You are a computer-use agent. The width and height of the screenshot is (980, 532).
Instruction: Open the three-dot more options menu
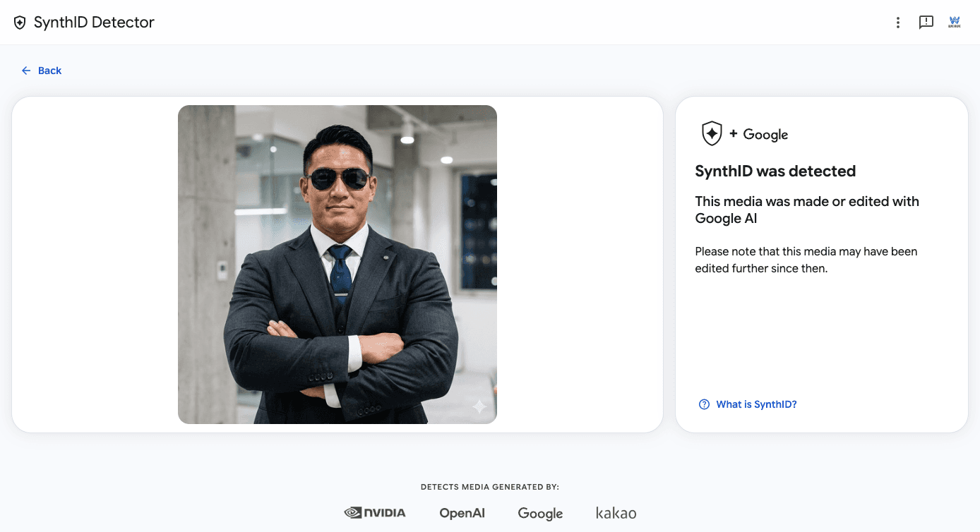point(898,23)
